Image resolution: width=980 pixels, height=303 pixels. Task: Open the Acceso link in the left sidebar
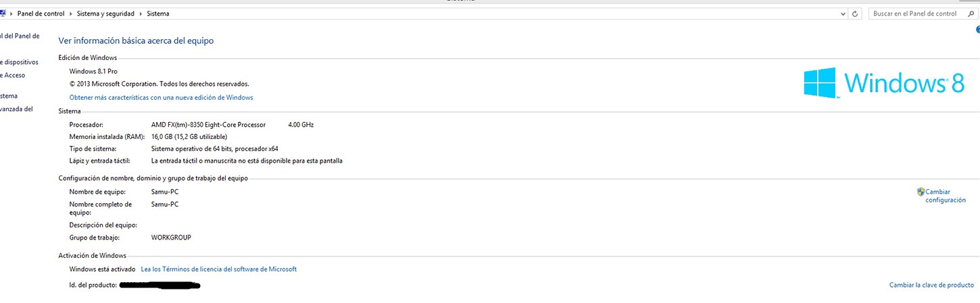point(14,76)
